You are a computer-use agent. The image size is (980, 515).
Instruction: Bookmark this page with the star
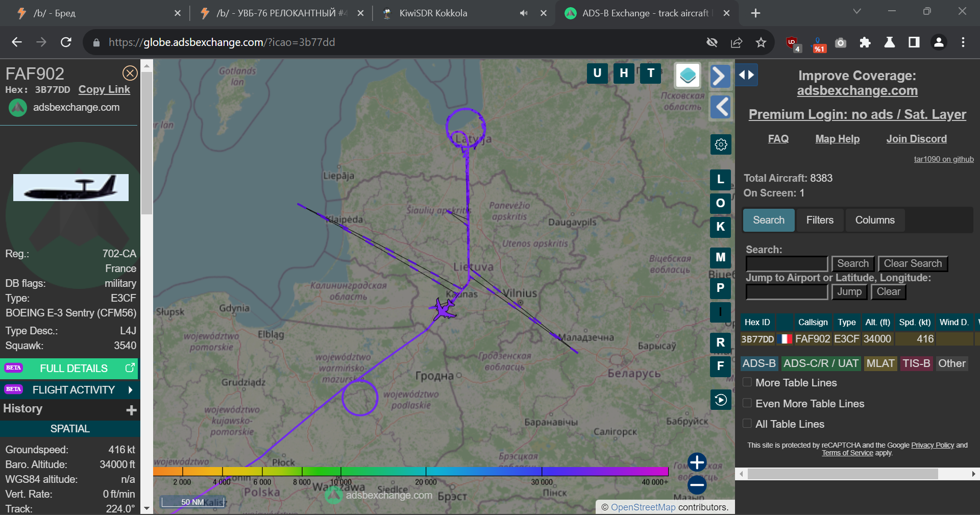pyautogui.click(x=761, y=42)
